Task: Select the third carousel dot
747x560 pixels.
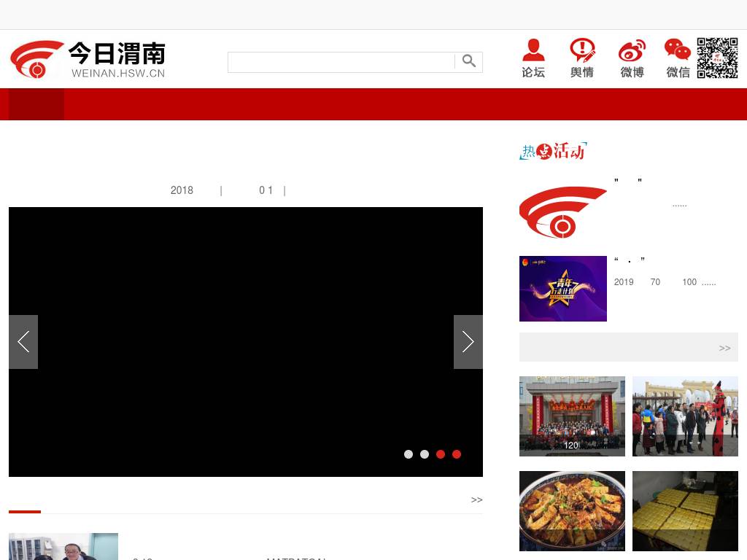Action: (441, 454)
